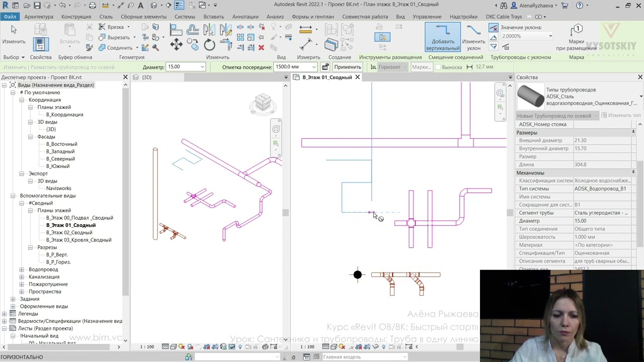
Task: Open the Значение уклона dropdown
Action: (550, 36)
